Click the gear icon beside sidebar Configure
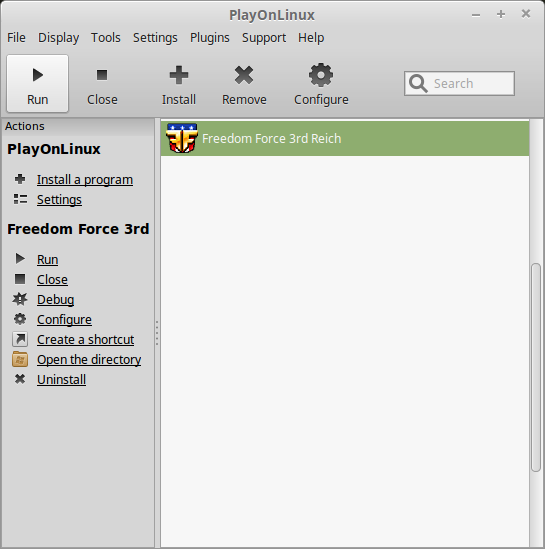545x549 pixels. tap(20, 319)
